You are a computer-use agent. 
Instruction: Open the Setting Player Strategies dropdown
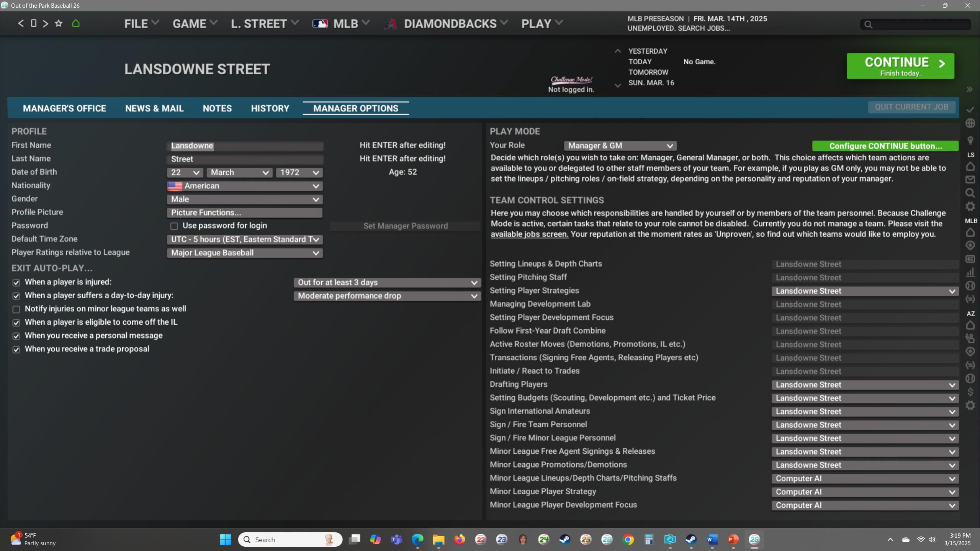(865, 291)
